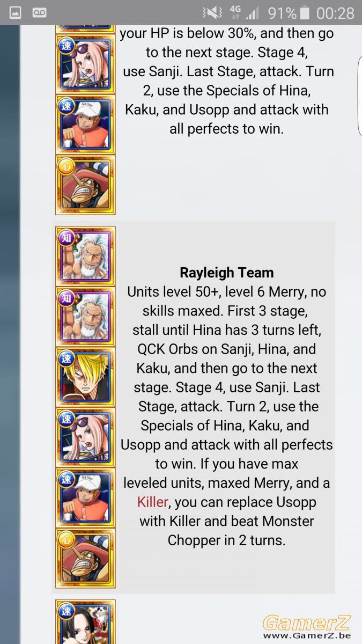Tap Usopp icon in the upper team
This screenshot has height=644, width=362.
point(85,185)
